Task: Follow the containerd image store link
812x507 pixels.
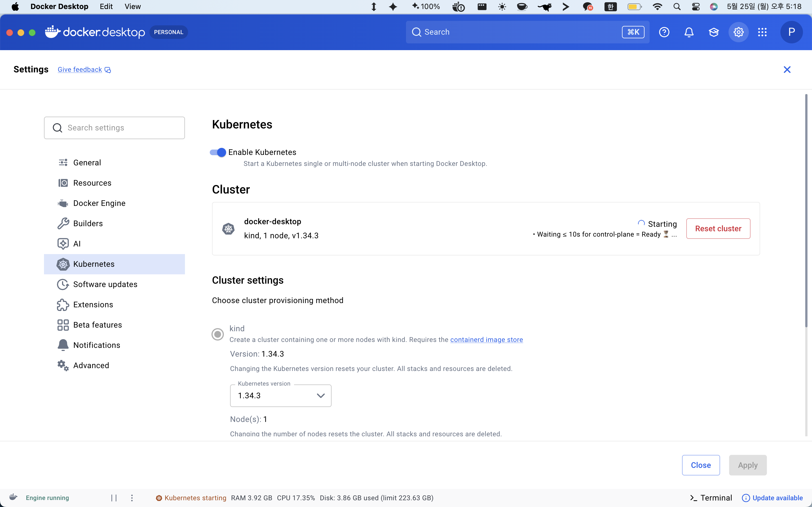Action: (x=487, y=340)
